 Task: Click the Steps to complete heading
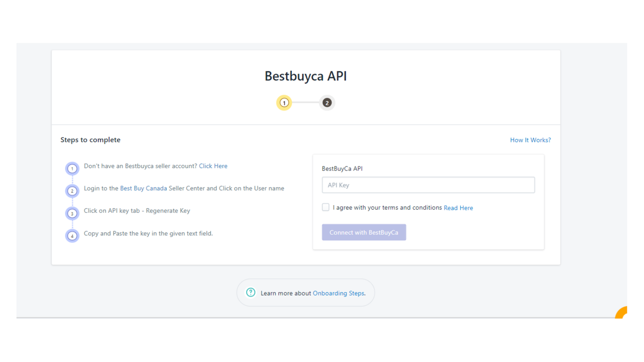[x=91, y=139]
